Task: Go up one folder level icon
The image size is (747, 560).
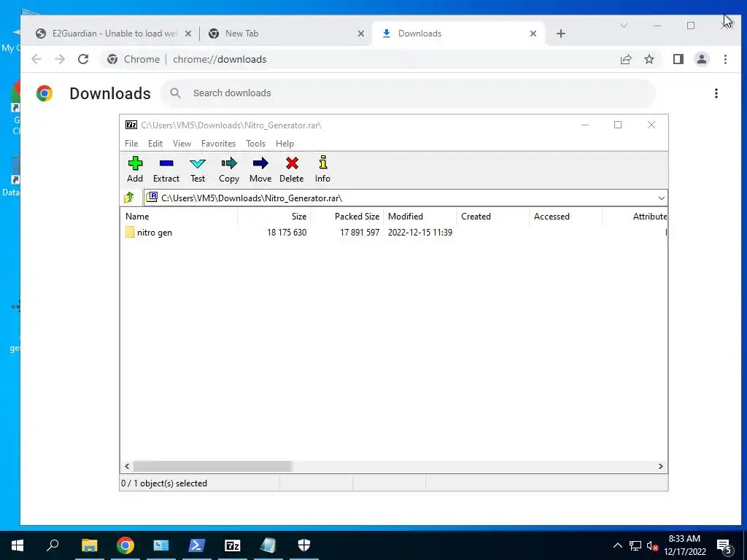Action: pyautogui.click(x=128, y=198)
